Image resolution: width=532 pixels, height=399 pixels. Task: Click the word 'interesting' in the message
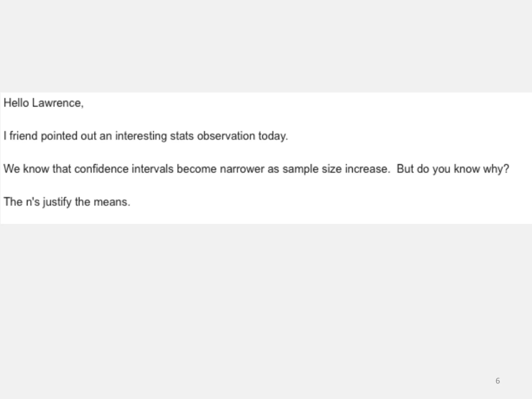(x=141, y=136)
